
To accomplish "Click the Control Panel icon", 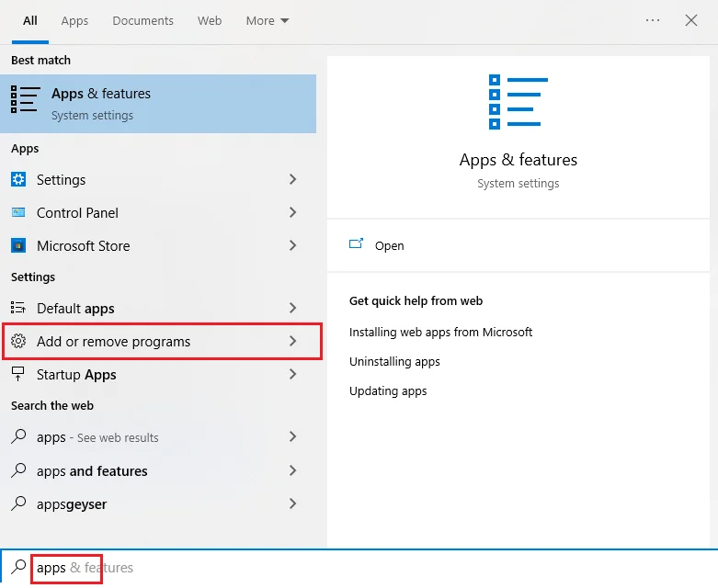I will (18, 212).
